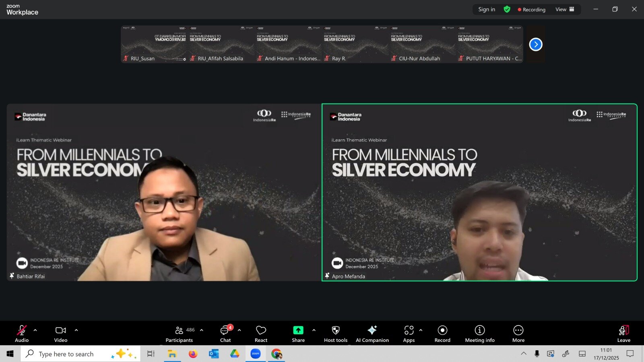Open the Participants panel

coord(179,333)
